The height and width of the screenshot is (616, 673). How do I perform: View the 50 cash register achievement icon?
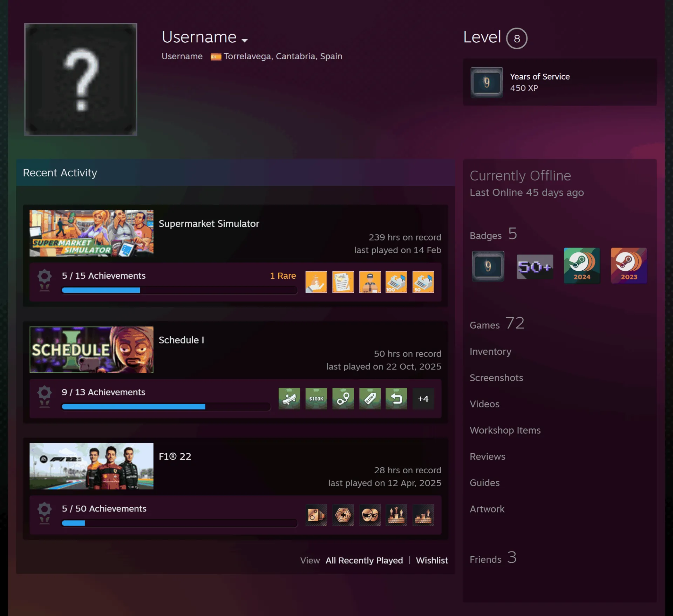(423, 282)
